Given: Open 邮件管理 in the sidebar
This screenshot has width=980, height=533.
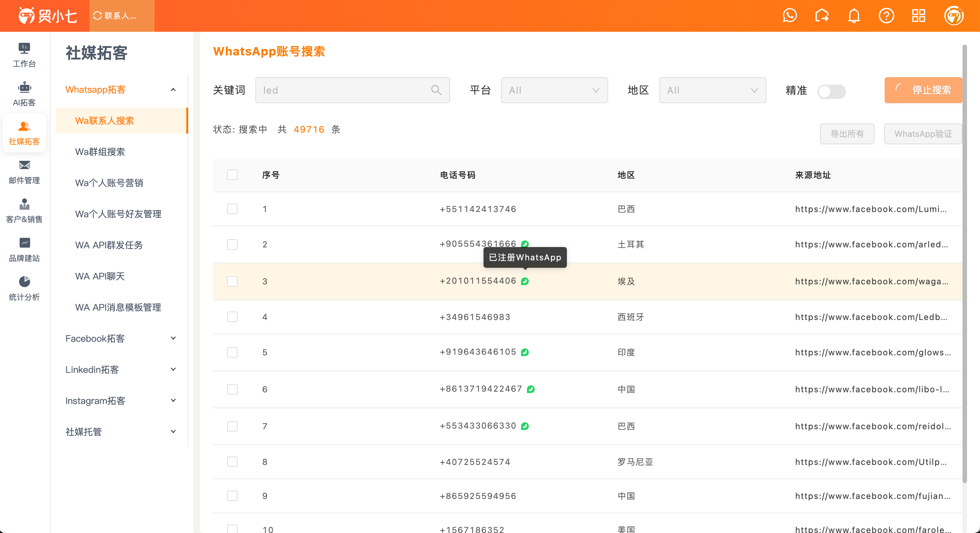Looking at the screenshot, I should (x=24, y=172).
